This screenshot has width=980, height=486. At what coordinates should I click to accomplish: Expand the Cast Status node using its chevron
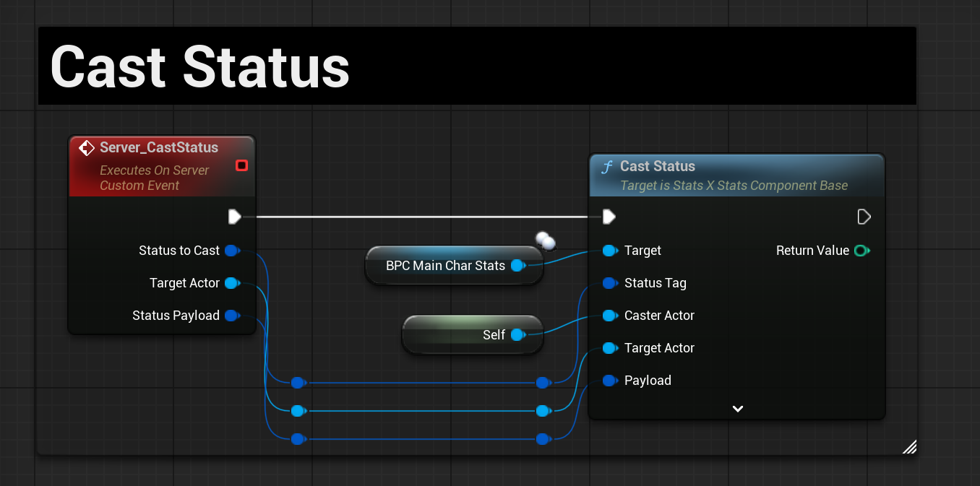point(737,409)
